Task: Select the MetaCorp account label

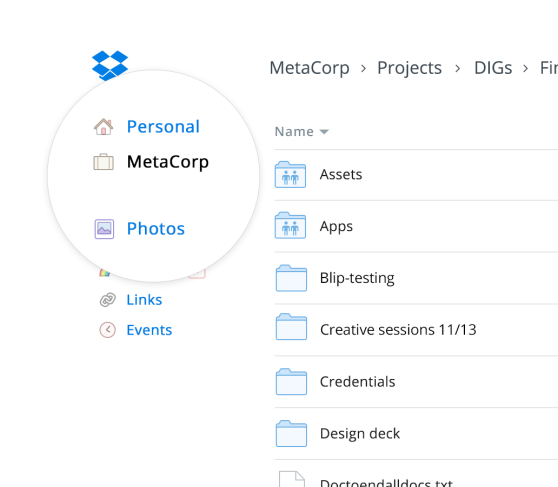Action: pos(168,162)
